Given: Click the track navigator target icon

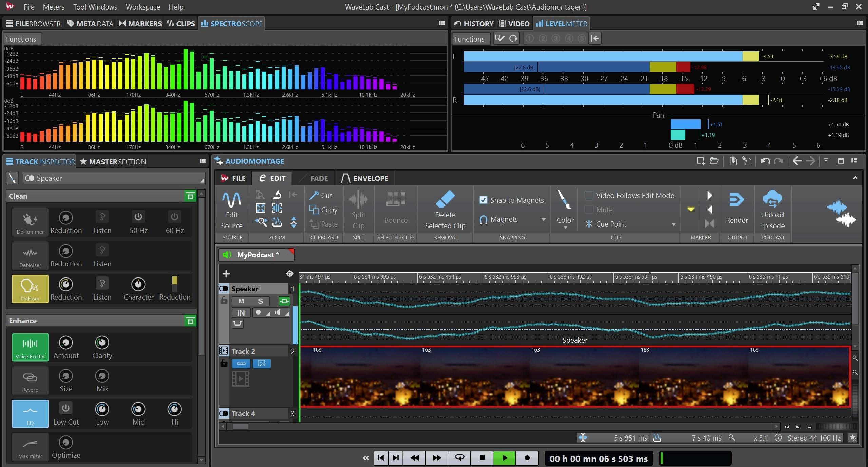Looking at the screenshot, I should 289,274.
